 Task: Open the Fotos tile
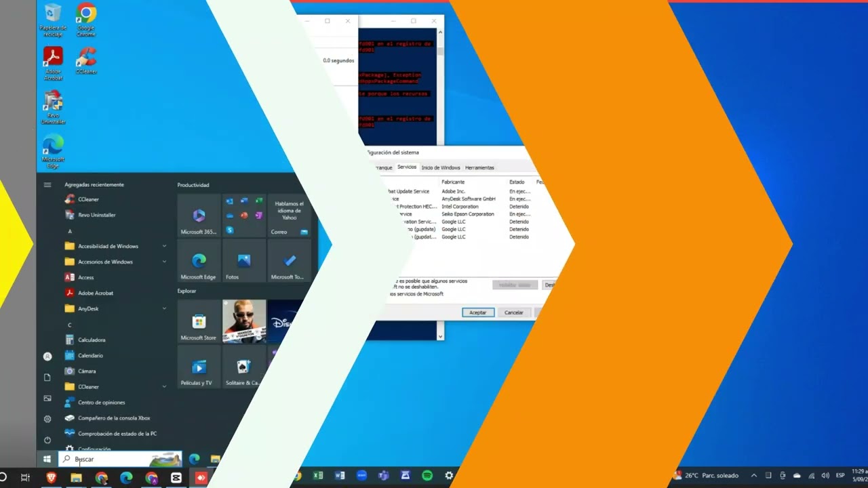244,260
